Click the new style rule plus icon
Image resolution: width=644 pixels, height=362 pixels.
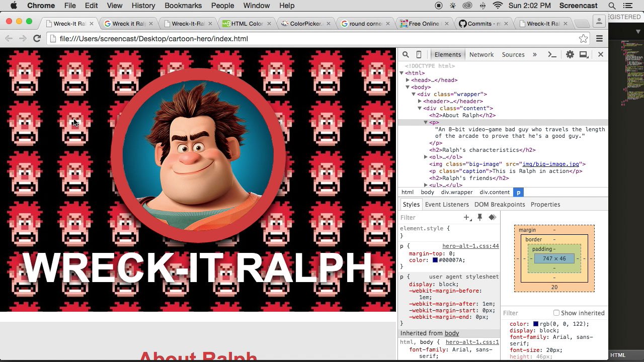467,218
